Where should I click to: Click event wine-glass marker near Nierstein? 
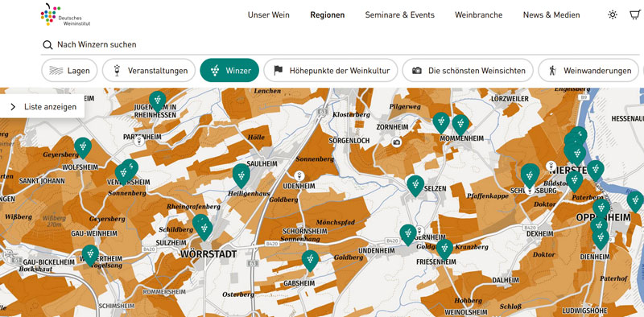click(551, 167)
